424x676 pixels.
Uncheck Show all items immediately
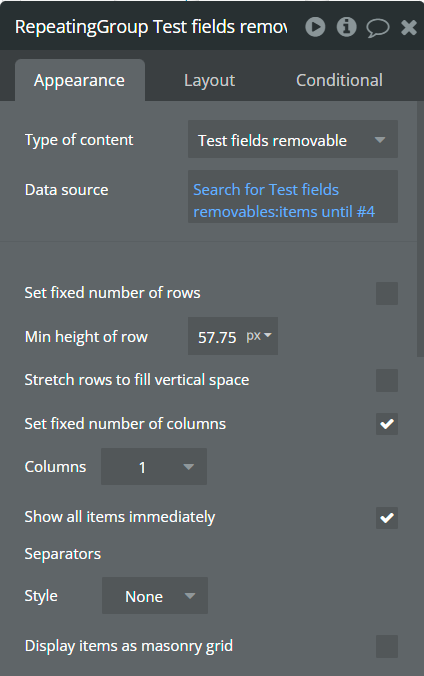[x=387, y=517]
